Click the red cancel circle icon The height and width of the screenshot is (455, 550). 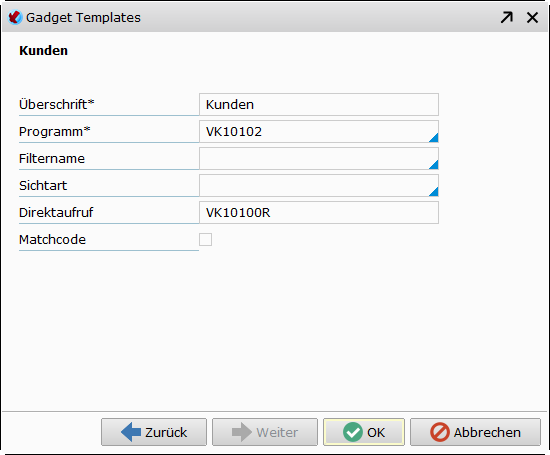tap(440, 432)
